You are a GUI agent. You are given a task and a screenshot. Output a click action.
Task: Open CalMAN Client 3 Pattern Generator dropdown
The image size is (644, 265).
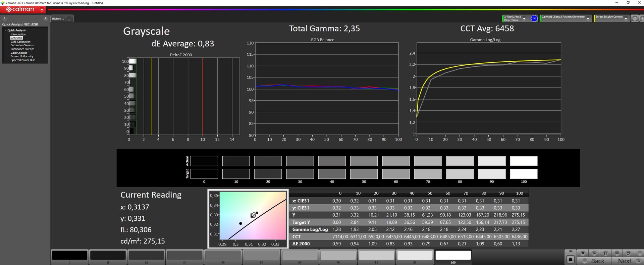tap(588, 19)
